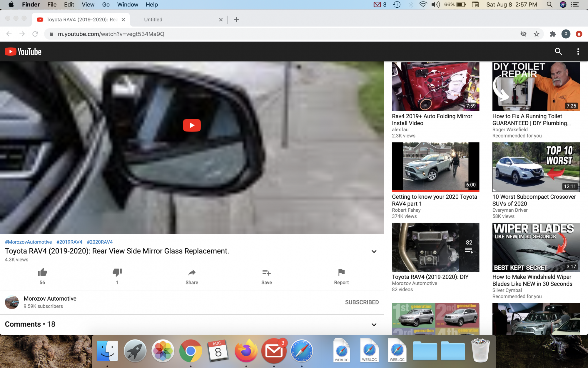
Task: Close the Untitled tab
Action: click(221, 19)
